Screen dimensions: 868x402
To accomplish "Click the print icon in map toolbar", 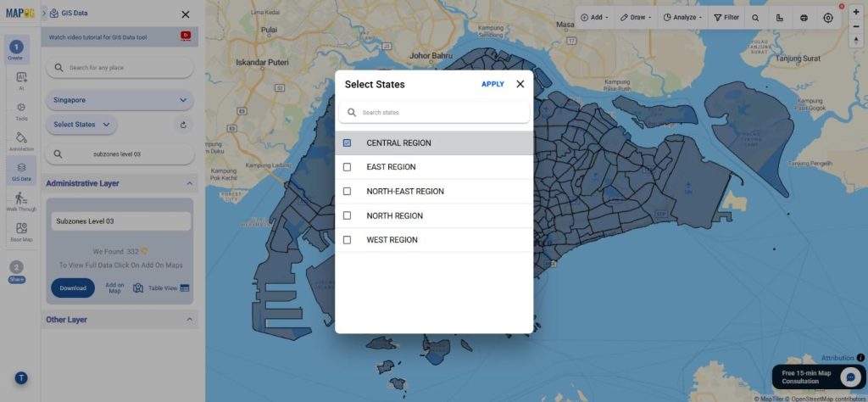I will (x=804, y=18).
